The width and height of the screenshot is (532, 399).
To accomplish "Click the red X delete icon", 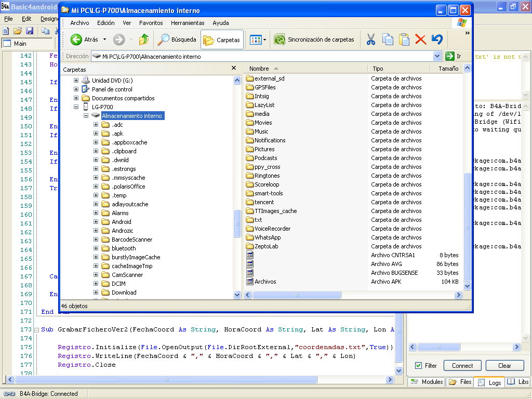I will click(421, 39).
